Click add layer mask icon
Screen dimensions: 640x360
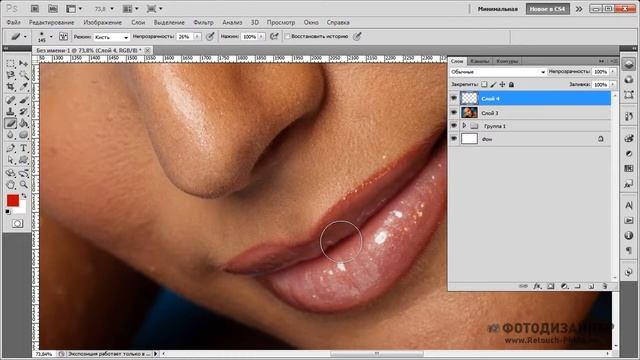click(x=551, y=287)
